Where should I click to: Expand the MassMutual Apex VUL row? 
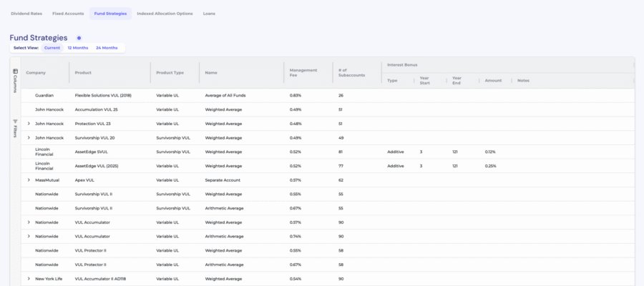(29, 180)
